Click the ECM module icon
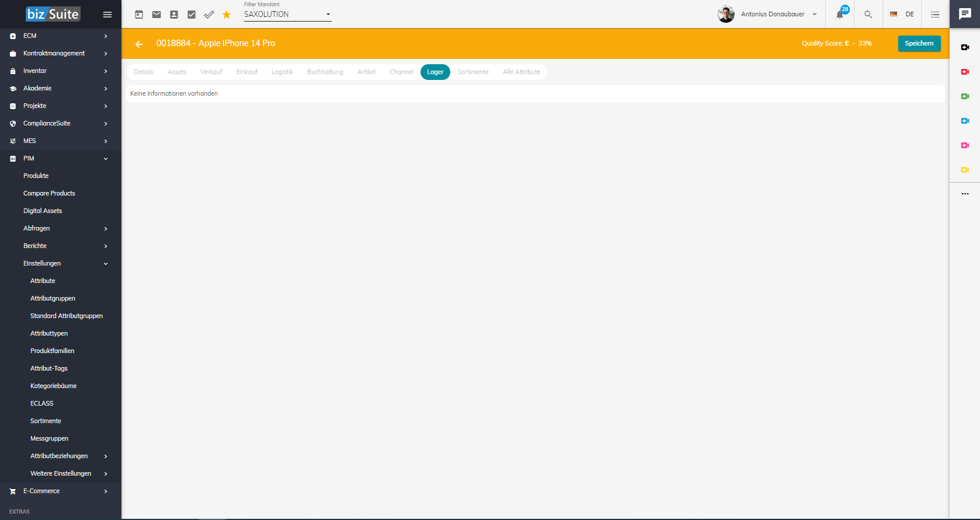This screenshot has width=980, height=520. pyautogui.click(x=13, y=36)
